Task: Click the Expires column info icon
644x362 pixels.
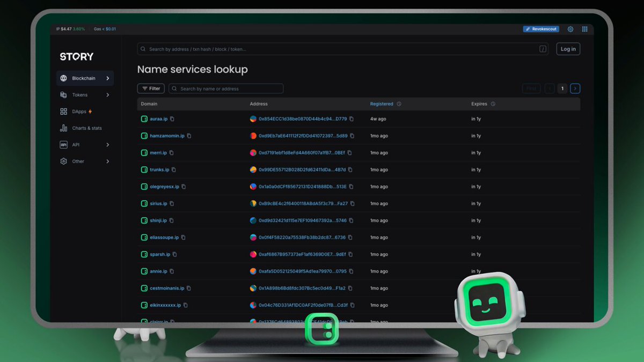Action: click(493, 104)
